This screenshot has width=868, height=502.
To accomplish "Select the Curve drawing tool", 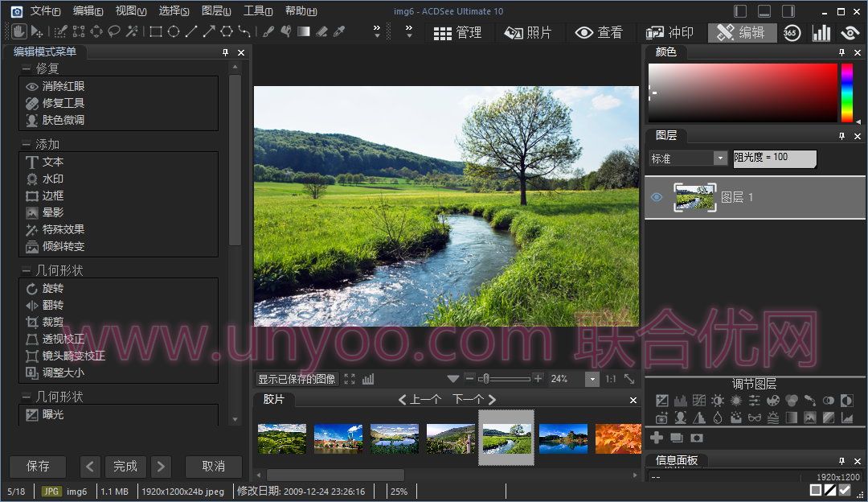I will pos(244,31).
